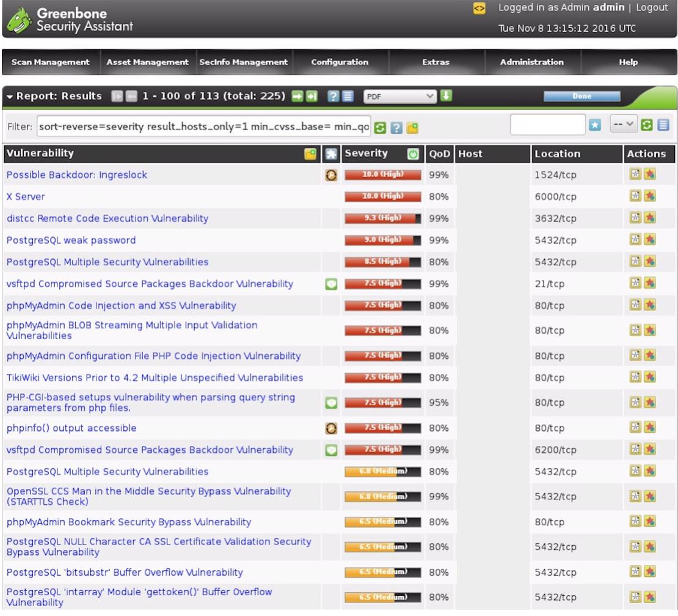
Task: Go to next page of results
Action: (297, 96)
